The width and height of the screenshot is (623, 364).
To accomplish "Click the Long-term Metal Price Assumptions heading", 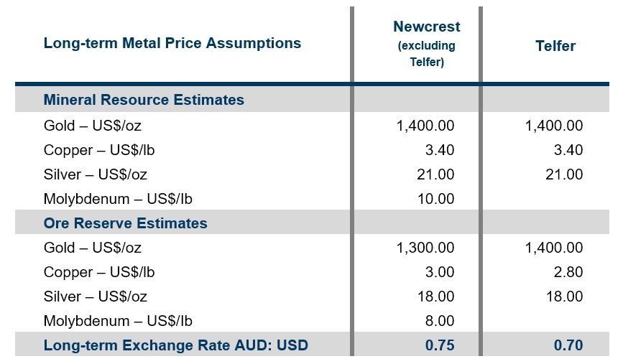I will pos(172,43).
